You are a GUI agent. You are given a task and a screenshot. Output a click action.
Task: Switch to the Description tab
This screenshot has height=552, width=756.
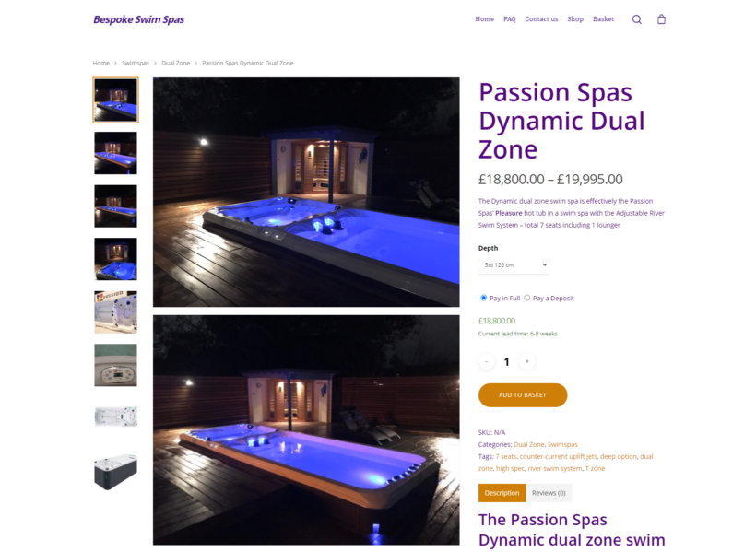coord(502,493)
